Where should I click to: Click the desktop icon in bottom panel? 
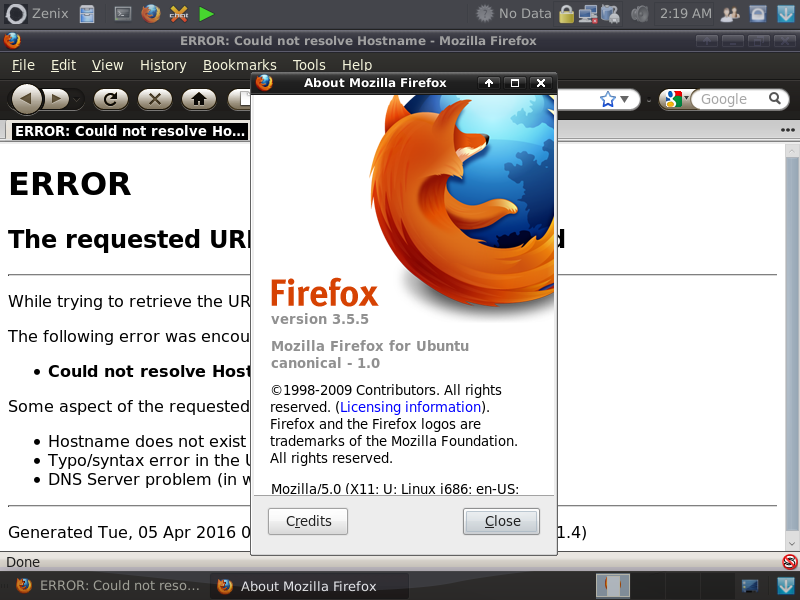tap(750, 586)
